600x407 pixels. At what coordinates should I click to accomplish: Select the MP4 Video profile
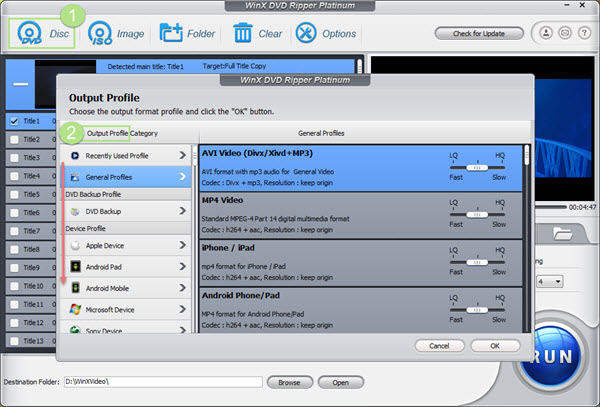[361, 216]
